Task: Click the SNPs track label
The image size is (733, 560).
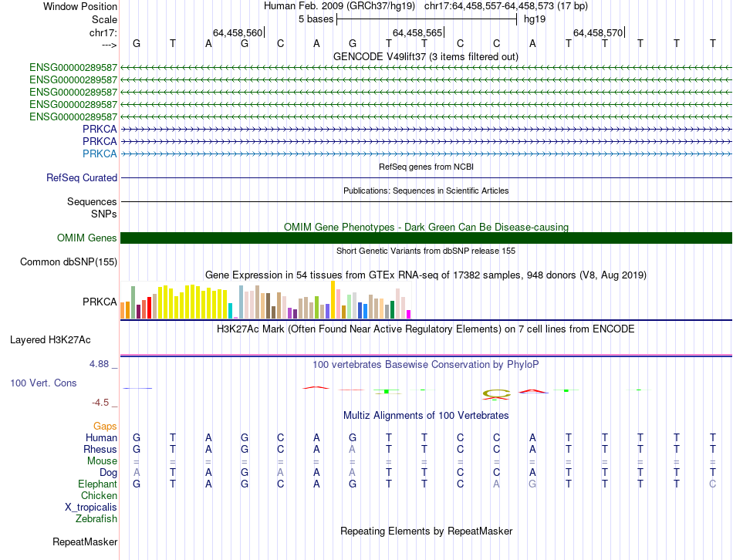Action: coord(104,214)
